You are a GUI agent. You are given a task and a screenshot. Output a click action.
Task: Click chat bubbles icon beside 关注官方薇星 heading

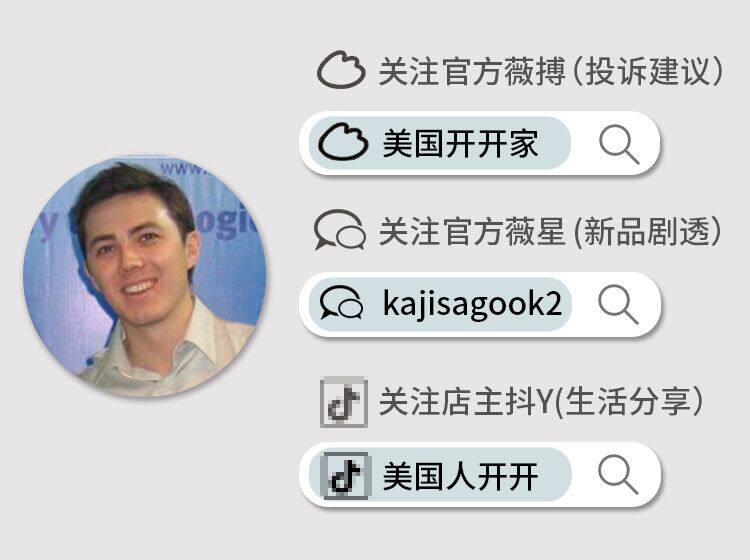coord(340,230)
